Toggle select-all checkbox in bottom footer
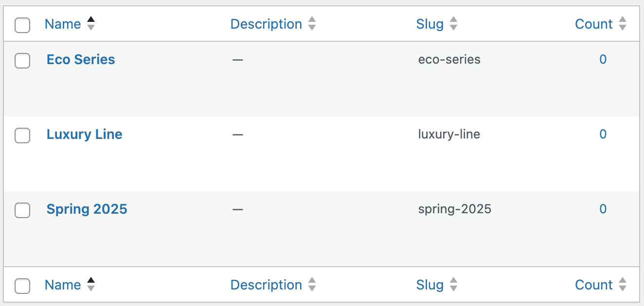The image size is (644, 306). coord(22,286)
